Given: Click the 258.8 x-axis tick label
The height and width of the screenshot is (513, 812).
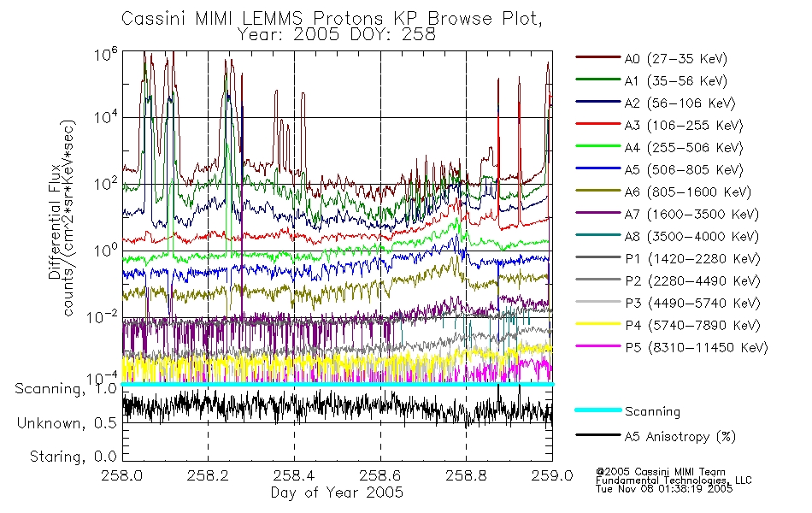Looking at the screenshot, I should 466,475.
